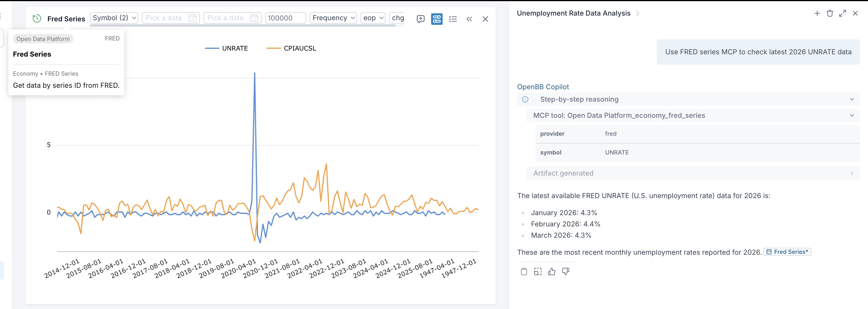Select the widget settings toggle icon
The image size is (868, 309).
click(436, 19)
